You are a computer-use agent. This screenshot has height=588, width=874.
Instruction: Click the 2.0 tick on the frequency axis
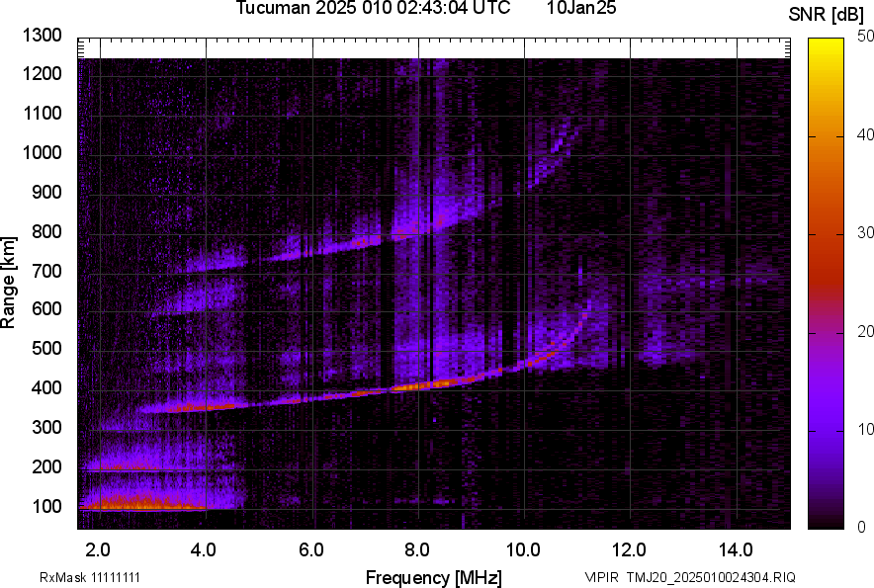pyautogui.click(x=98, y=549)
